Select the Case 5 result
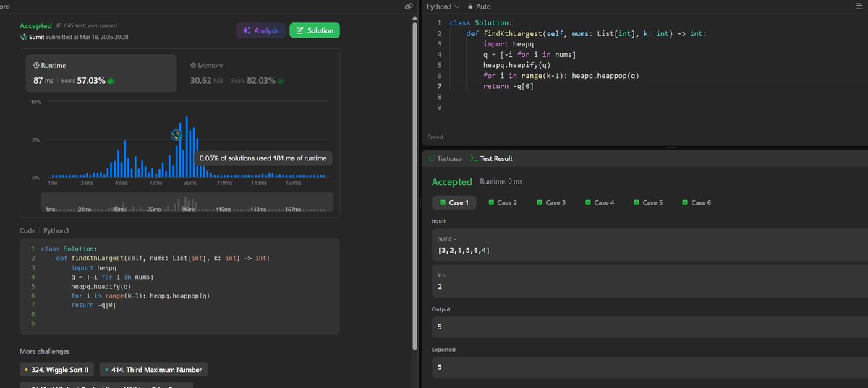 coord(648,202)
